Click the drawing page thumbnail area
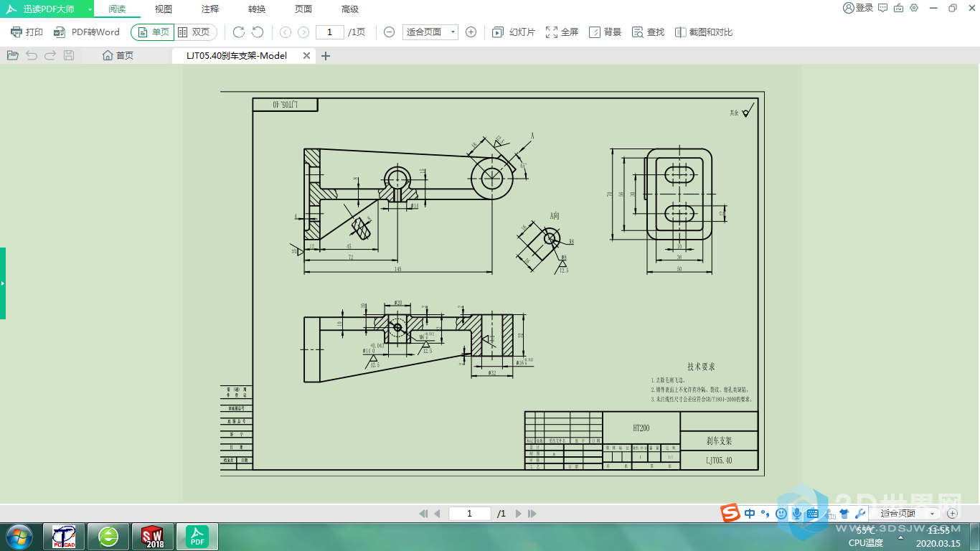This screenshot has width=980, height=551. click(x=492, y=283)
